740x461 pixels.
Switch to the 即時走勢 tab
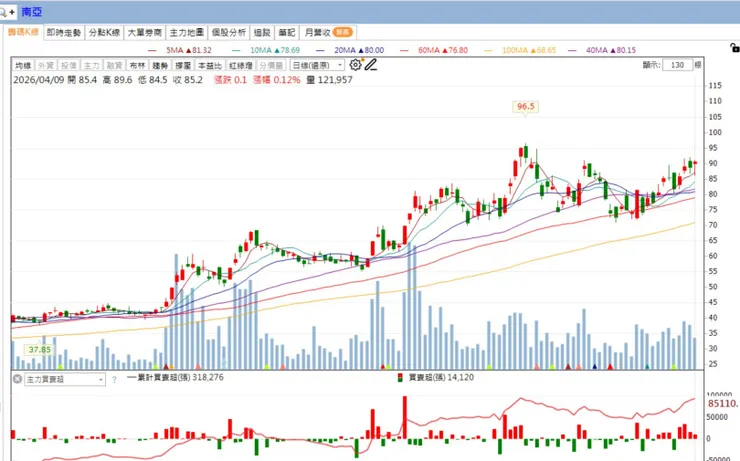[x=64, y=33]
